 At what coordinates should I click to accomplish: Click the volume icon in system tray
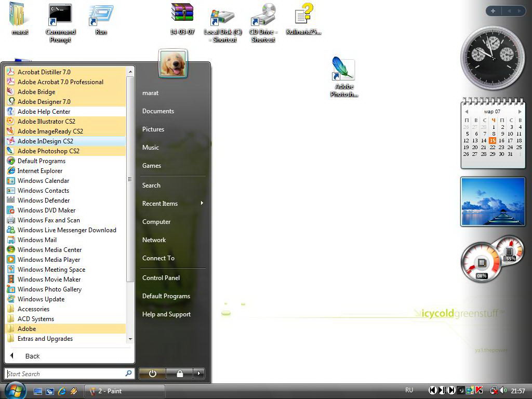(503, 391)
